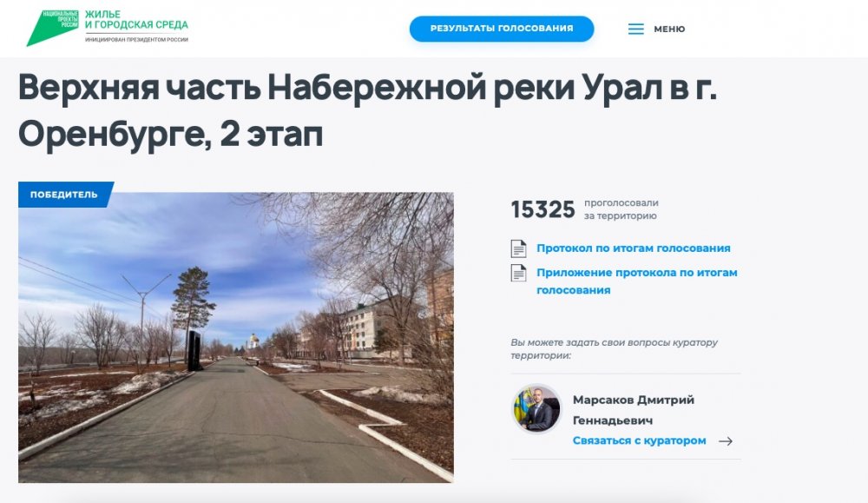The image size is (868, 503).
Task: Click the green national projects logo emblem
Action: (52, 28)
